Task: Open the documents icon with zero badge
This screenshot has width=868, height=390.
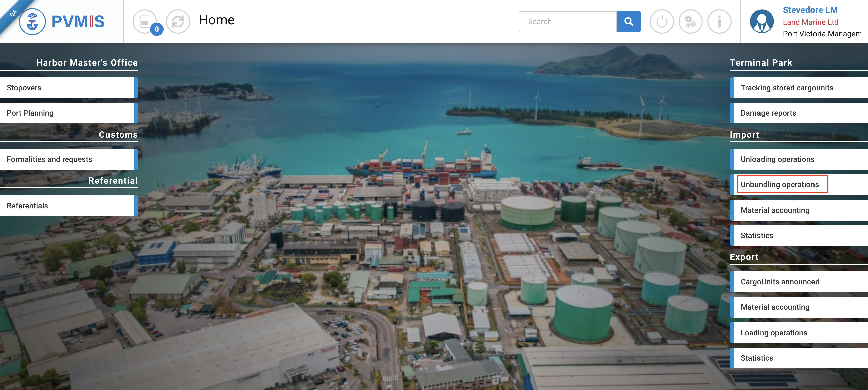Action: click(x=145, y=22)
